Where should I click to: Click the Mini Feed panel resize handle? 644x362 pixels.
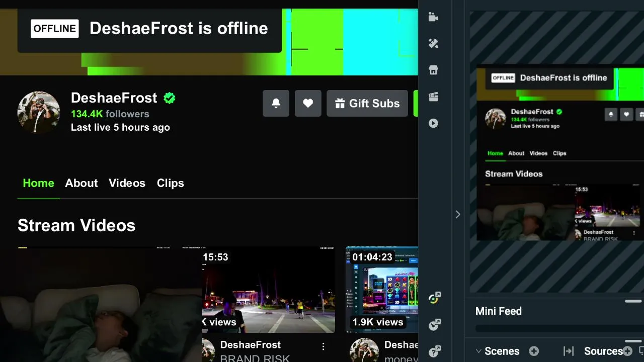point(633,301)
